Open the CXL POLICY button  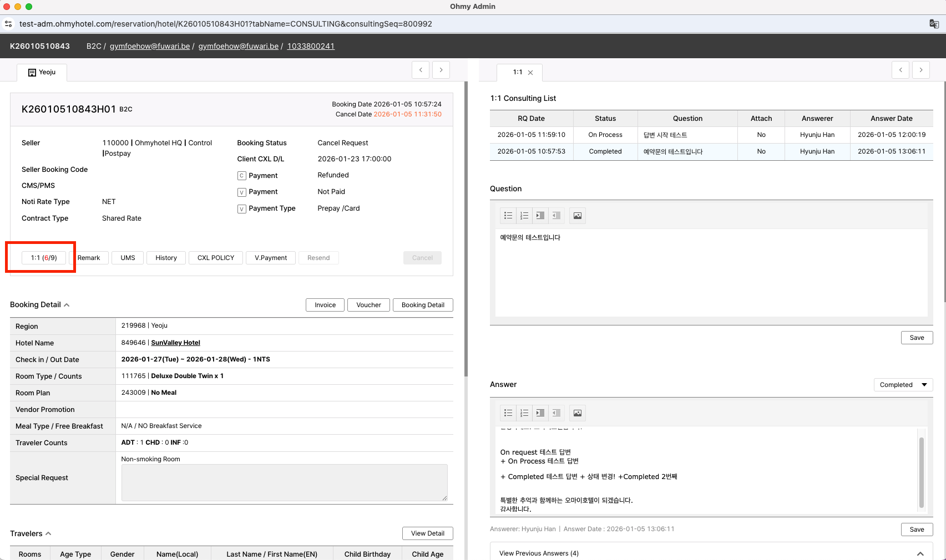216,258
